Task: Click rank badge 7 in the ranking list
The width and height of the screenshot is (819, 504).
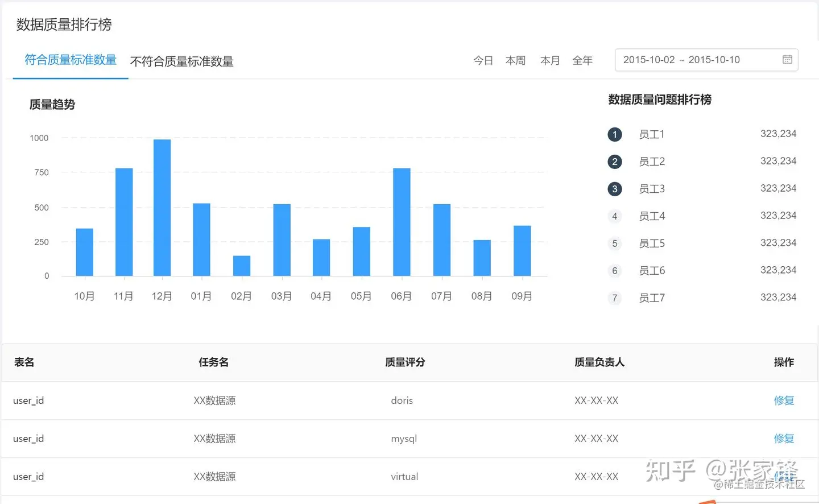Action: click(x=615, y=298)
